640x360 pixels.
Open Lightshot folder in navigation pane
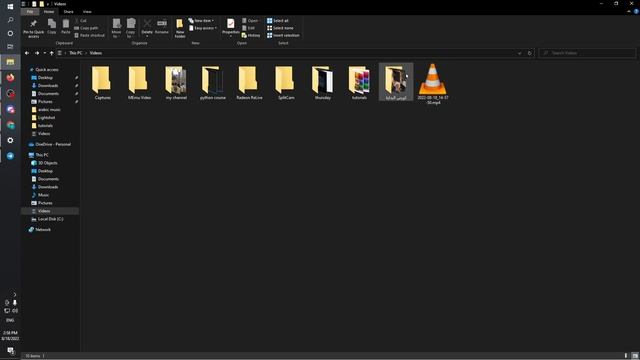tap(46, 118)
